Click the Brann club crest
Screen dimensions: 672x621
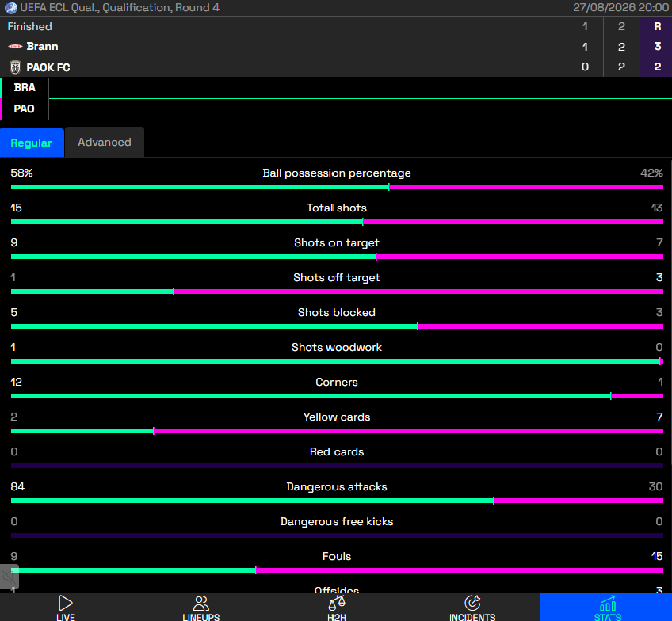pos(15,46)
